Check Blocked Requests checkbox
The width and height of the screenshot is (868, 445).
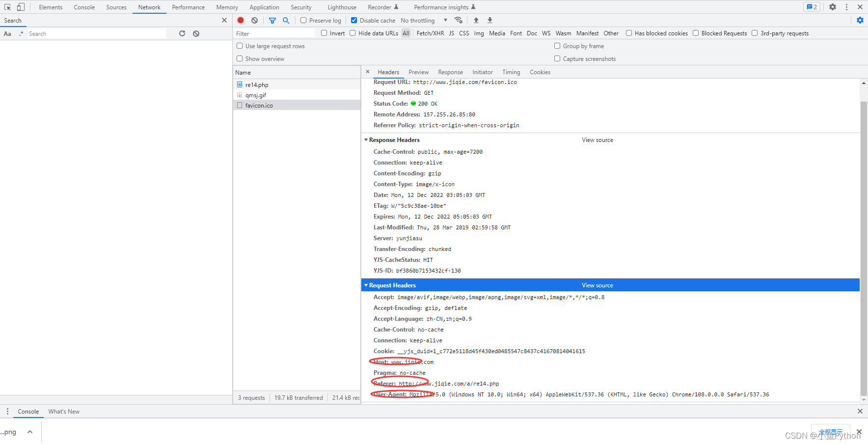pos(696,33)
